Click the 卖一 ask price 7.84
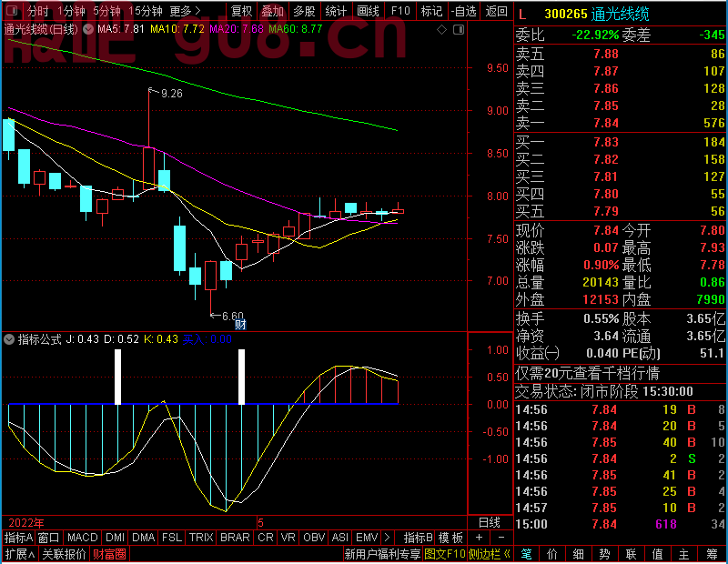Image resolution: width=728 pixels, height=564 pixels. [606, 123]
